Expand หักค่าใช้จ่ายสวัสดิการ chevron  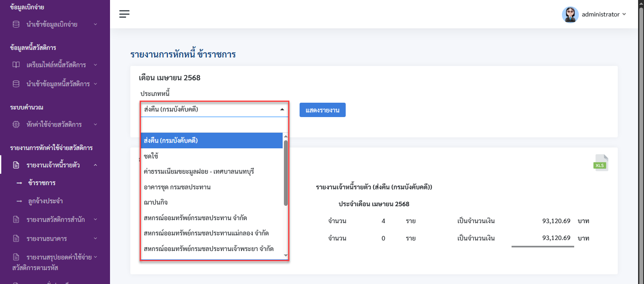(x=95, y=124)
